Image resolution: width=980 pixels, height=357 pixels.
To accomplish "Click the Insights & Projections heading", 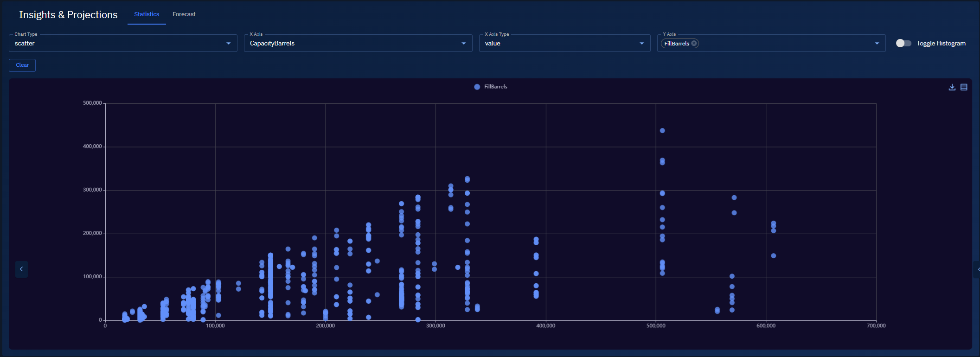I will [x=68, y=15].
